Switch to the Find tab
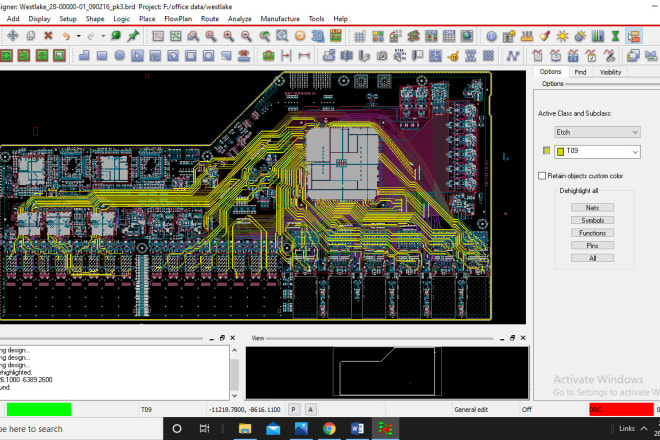The width and height of the screenshot is (660, 440). pyautogui.click(x=580, y=72)
